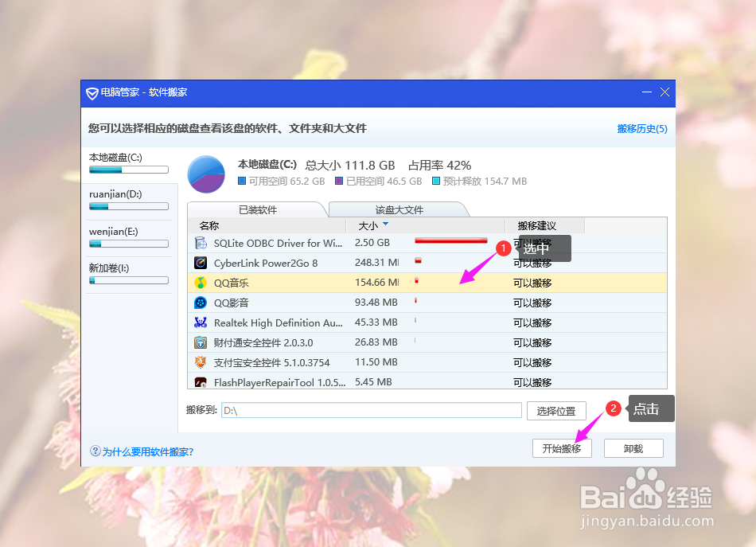The image size is (756, 547).
Task: Minimize the 软件搬家 window
Action: click(x=647, y=92)
